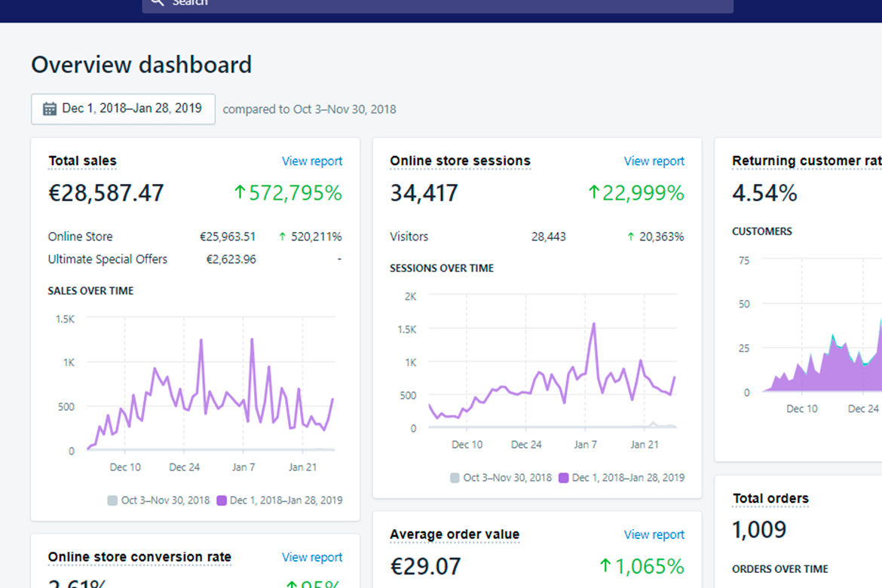Click the Total orders card heading
The image size is (882, 588).
[770, 498]
